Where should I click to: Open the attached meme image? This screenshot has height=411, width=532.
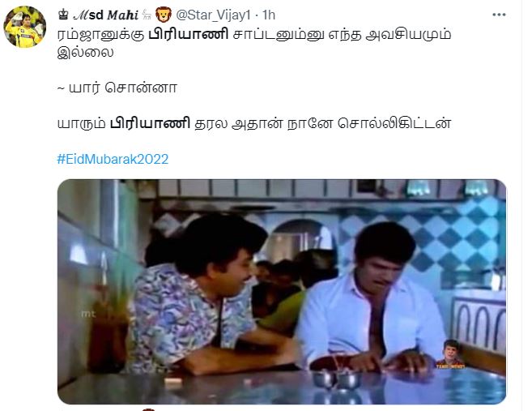coord(282,292)
